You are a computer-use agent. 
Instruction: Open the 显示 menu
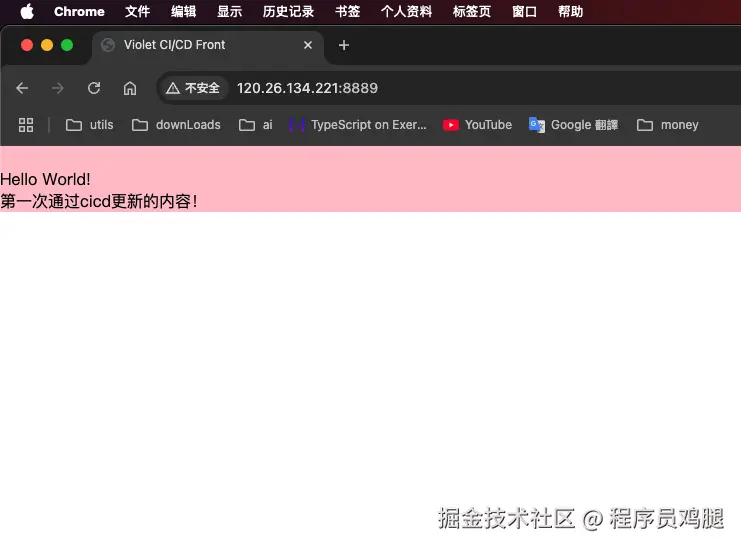(230, 11)
